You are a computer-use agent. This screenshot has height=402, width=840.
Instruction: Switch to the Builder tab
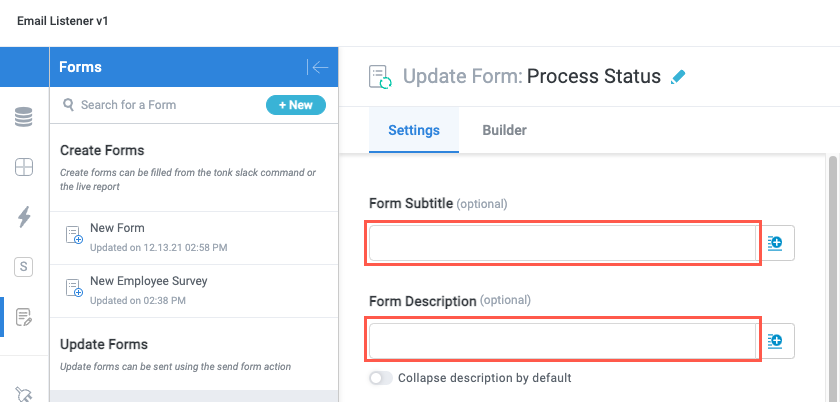[504, 130]
